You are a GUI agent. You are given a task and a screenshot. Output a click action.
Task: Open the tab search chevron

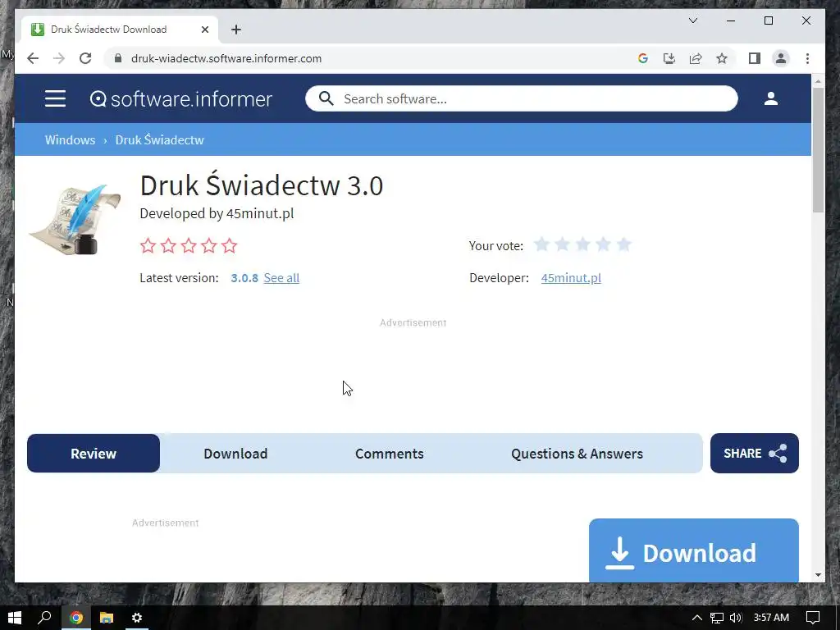coord(692,21)
